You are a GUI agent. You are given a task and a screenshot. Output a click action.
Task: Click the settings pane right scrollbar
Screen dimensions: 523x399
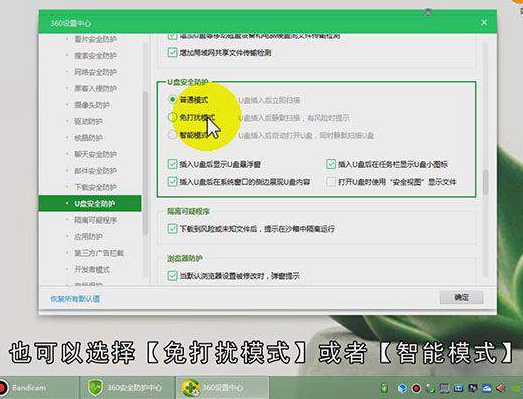(486, 182)
